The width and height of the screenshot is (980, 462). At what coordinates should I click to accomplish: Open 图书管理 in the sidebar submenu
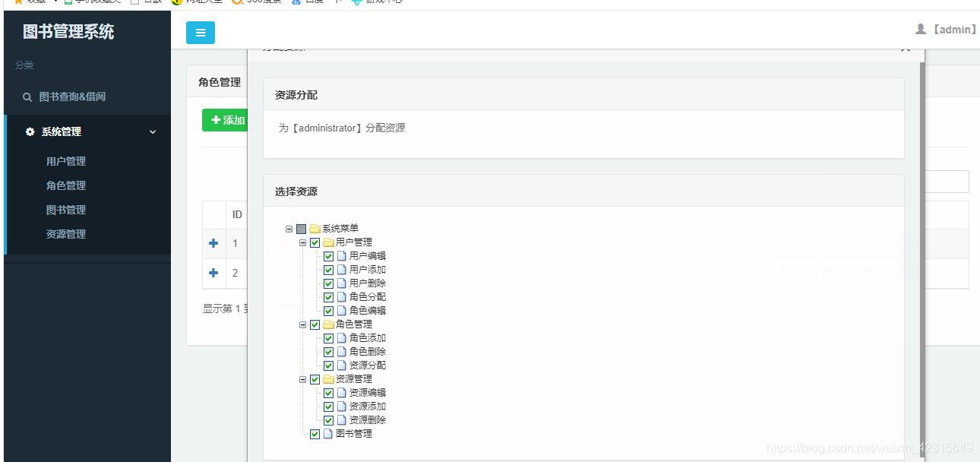pos(66,210)
